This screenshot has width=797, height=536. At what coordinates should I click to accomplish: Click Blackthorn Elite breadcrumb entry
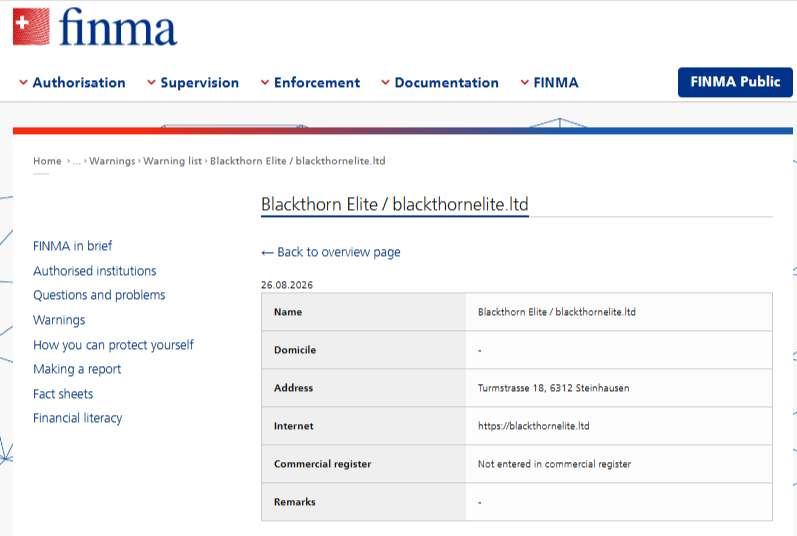[298, 161]
